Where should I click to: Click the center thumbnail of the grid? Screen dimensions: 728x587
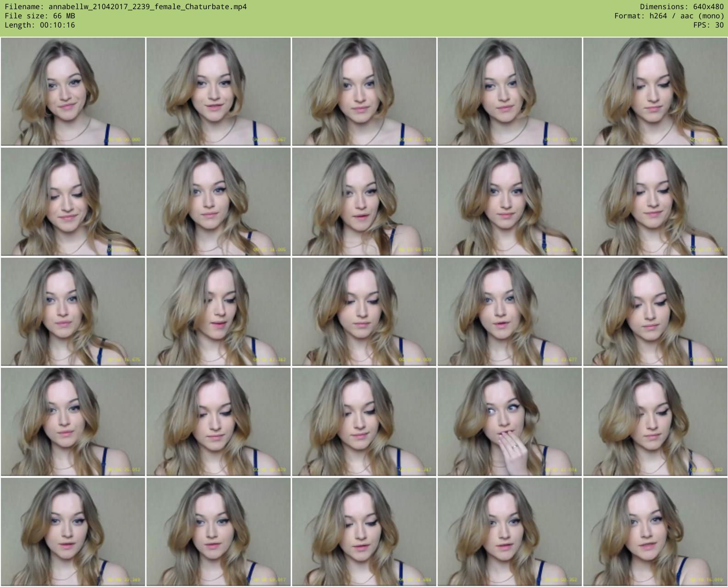(364, 311)
